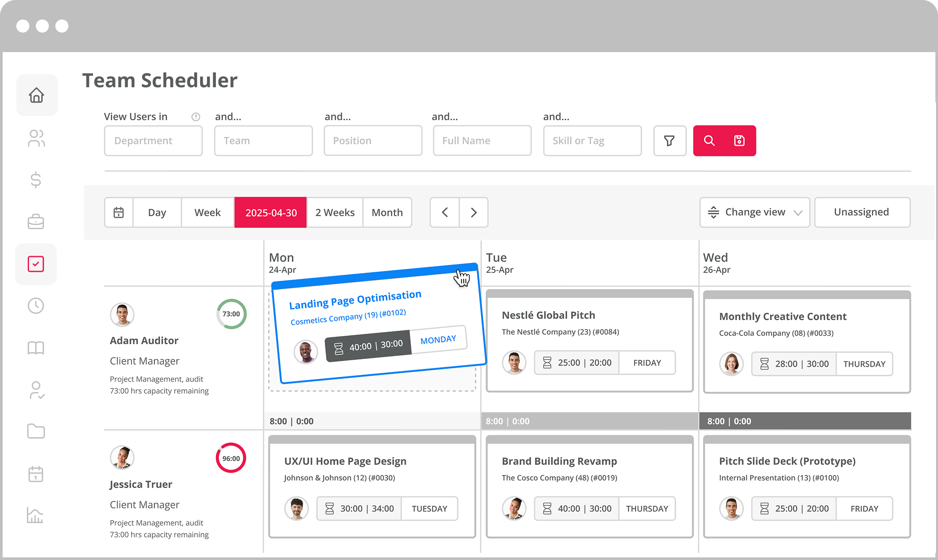Select the checked task icon in sidebar
938x560 pixels.
tap(36, 264)
